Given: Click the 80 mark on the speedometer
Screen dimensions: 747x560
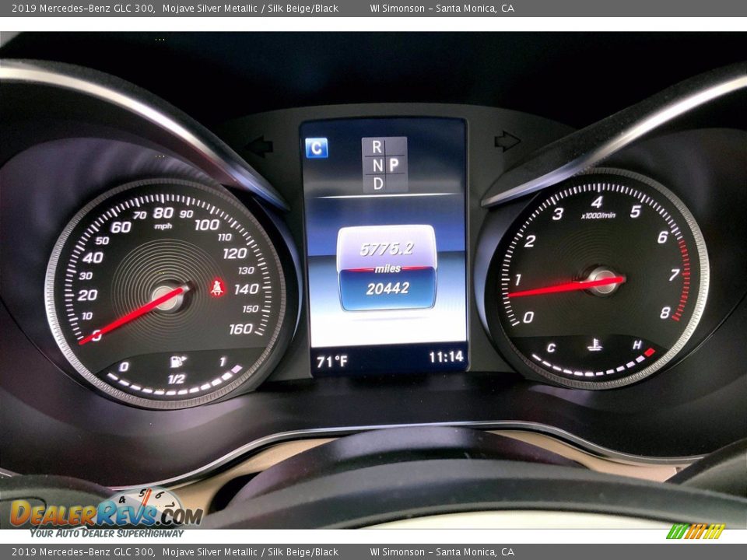Looking at the screenshot, I should (163, 213).
